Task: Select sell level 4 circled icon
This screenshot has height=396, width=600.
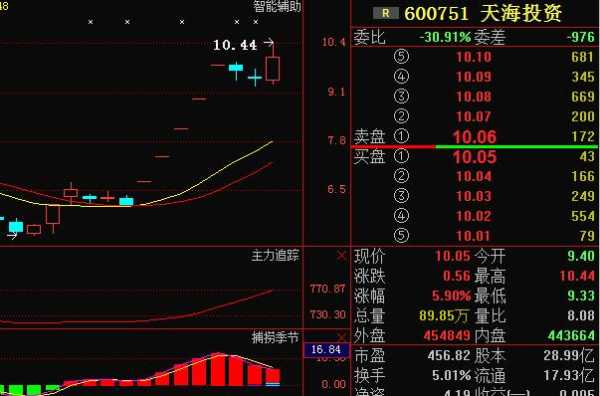Action: pyautogui.click(x=401, y=77)
